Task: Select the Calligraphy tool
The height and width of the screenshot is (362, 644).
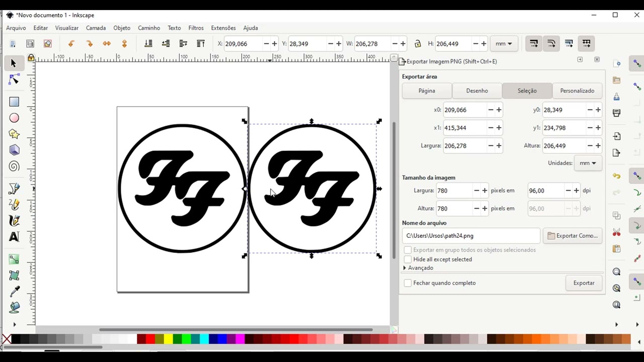Action: coord(14,221)
